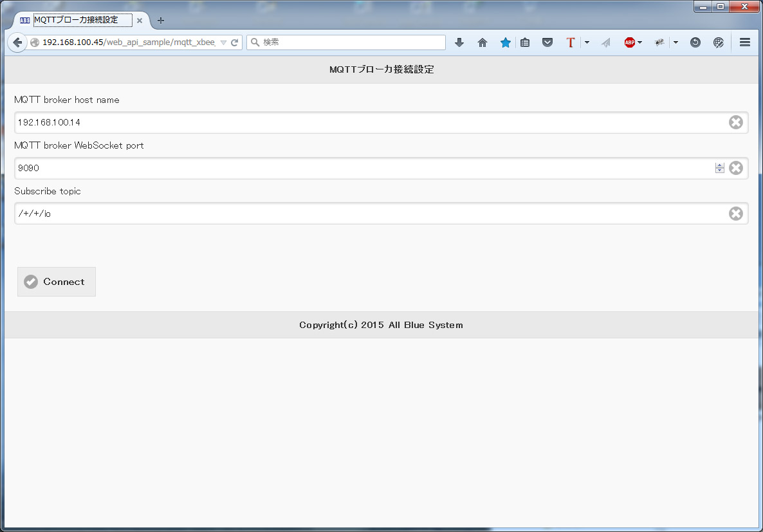Click the Adblock Plus ABP icon

point(629,42)
